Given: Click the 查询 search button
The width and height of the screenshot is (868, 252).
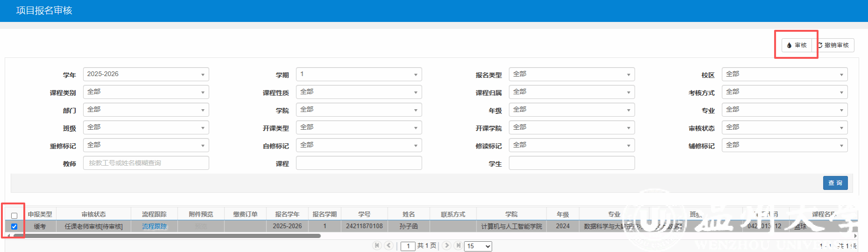Looking at the screenshot, I should tap(835, 183).
